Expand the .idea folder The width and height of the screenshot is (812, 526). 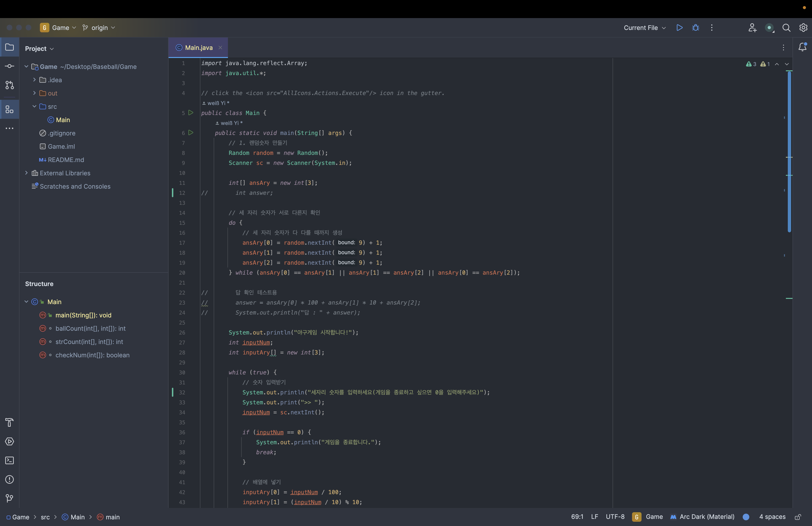[x=34, y=80]
